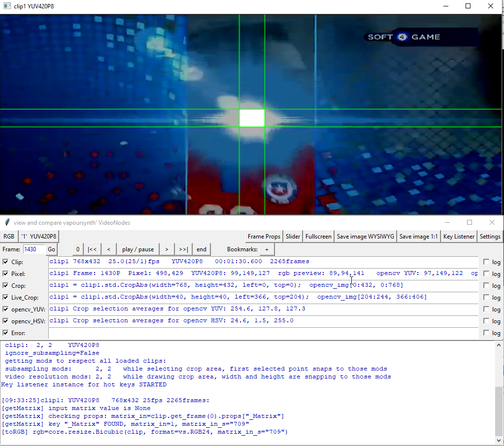The height and width of the screenshot is (446, 504).
Task: Click the feather icon of the VideoNodes window
Action: coord(7,222)
